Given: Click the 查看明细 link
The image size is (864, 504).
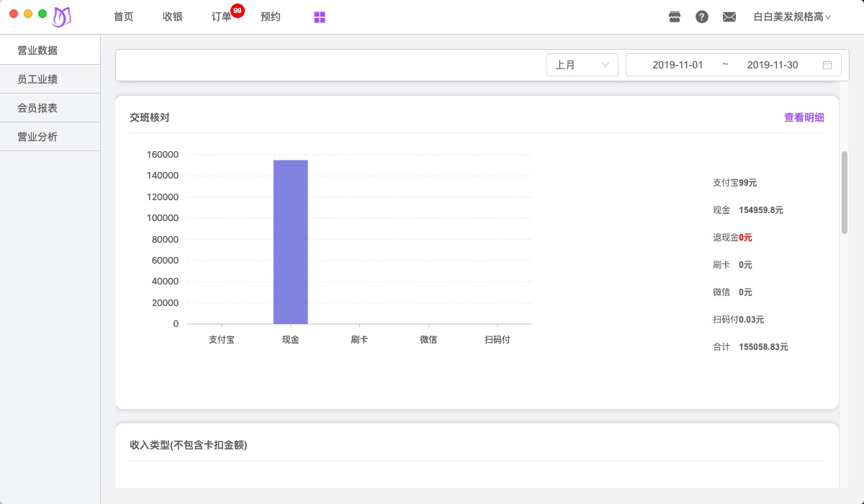Looking at the screenshot, I should click(x=804, y=117).
